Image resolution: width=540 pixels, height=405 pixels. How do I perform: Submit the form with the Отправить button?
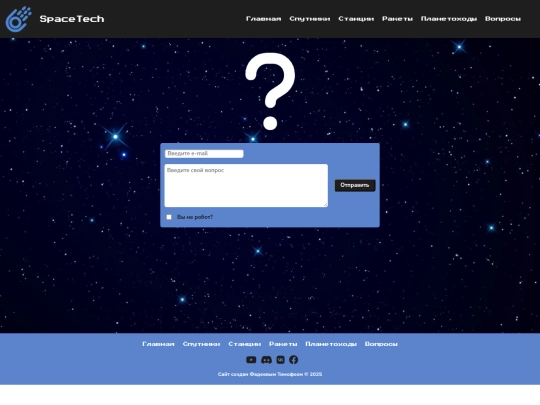pos(355,185)
